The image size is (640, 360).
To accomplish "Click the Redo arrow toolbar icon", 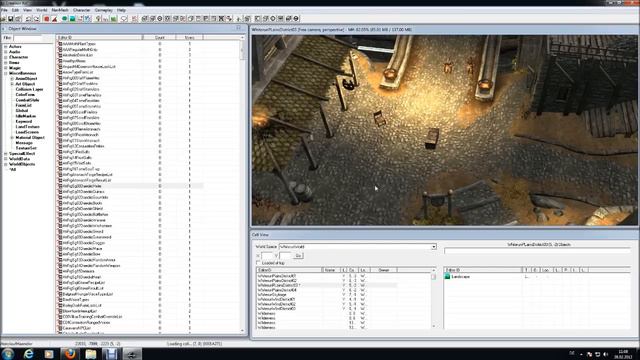I will (x=36, y=19).
